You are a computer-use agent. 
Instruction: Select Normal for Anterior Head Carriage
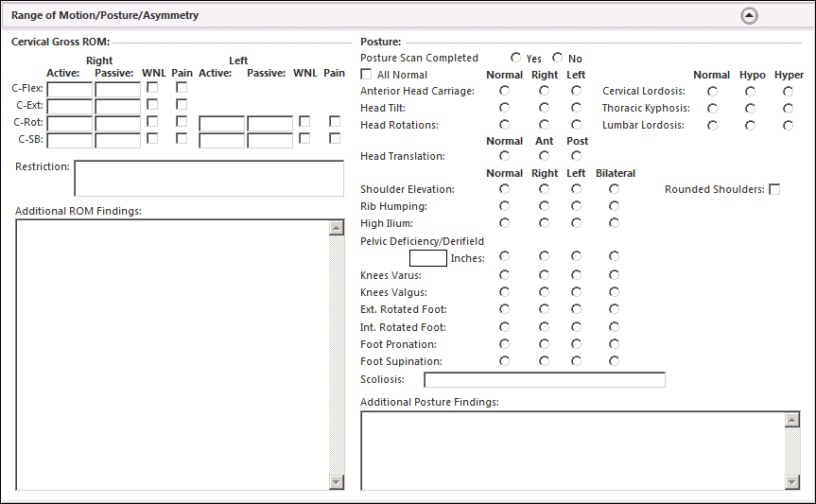[x=504, y=91]
